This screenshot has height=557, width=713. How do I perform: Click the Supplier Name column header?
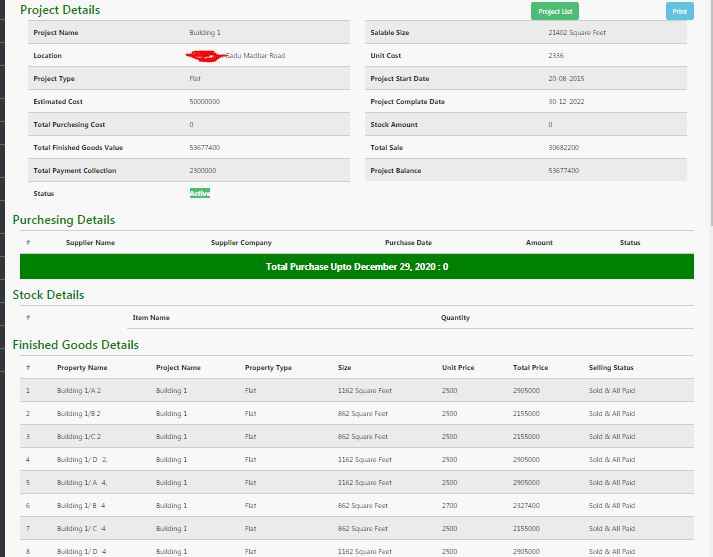tap(90, 243)
